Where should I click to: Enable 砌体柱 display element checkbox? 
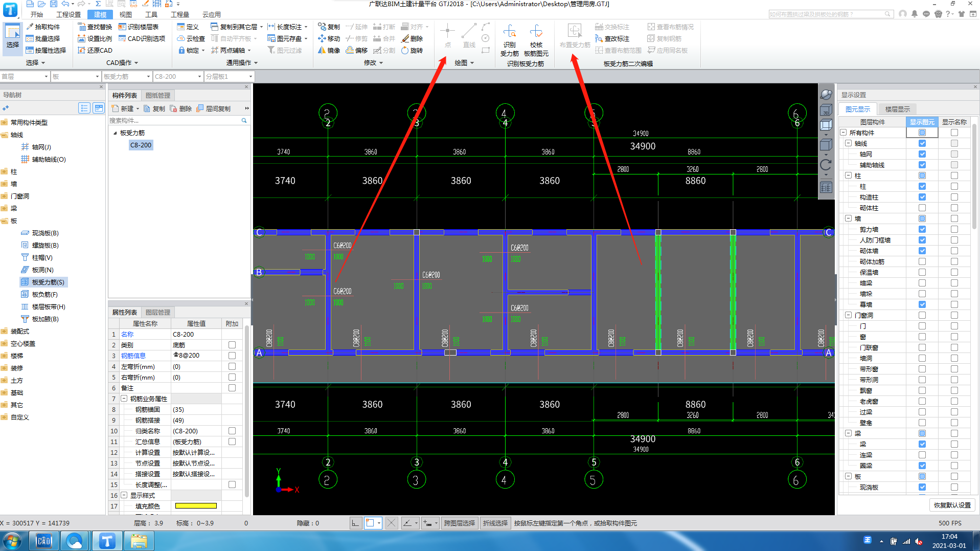[922, 208]
